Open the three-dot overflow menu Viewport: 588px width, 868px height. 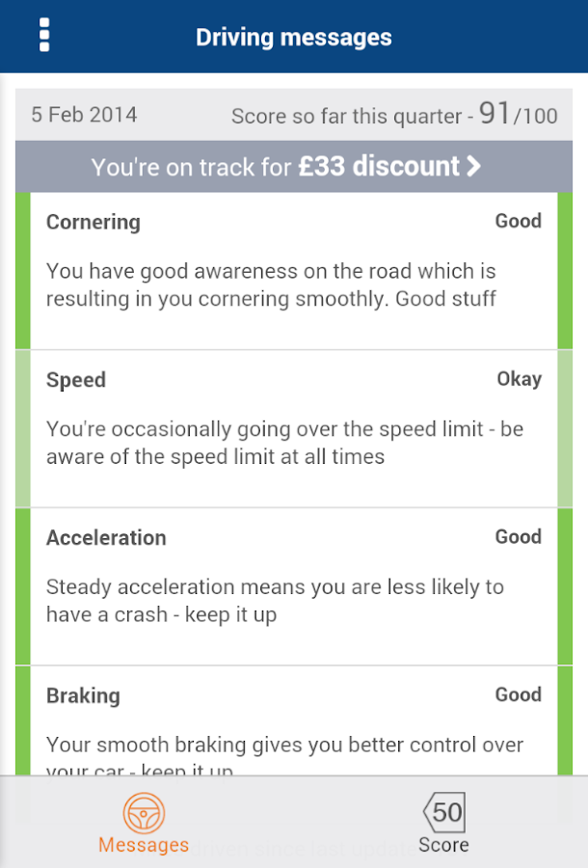(44, 36)
